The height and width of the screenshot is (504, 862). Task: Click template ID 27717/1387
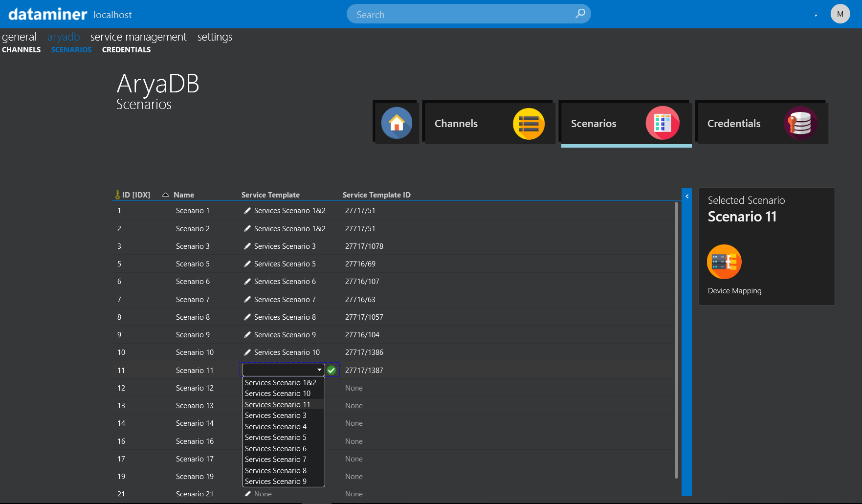click(364, 371)
